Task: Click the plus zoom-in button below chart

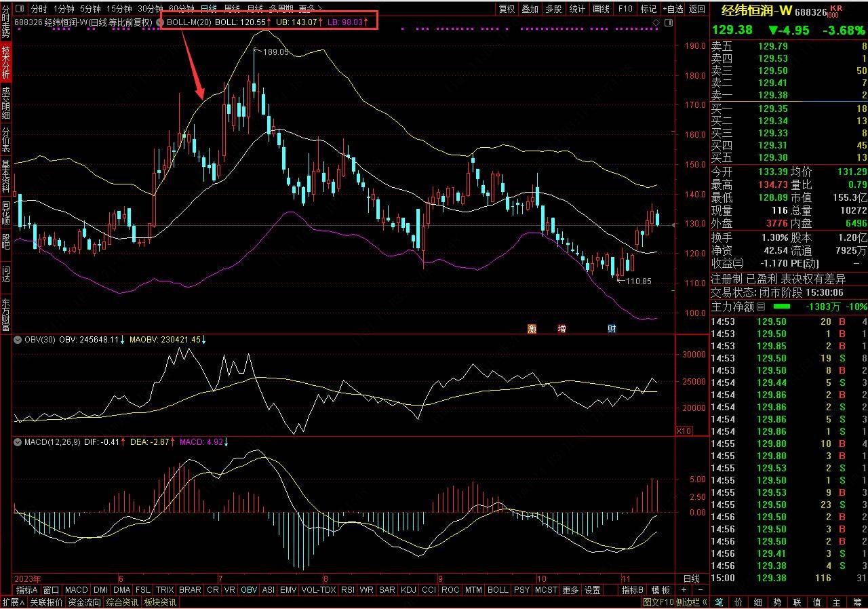Action: coord(684,590)
